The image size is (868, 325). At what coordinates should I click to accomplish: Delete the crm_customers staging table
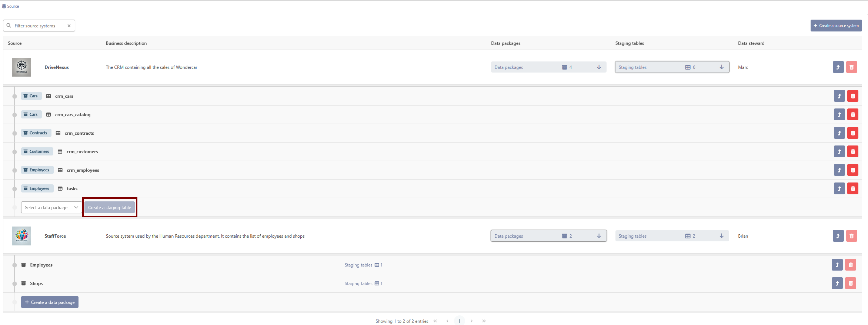pyautogui.click(x=852, y=151)
